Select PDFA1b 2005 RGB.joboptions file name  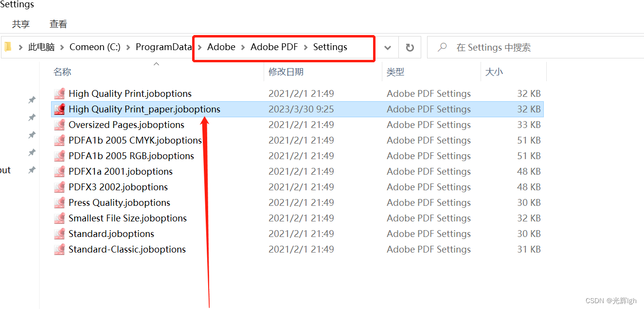131,156
